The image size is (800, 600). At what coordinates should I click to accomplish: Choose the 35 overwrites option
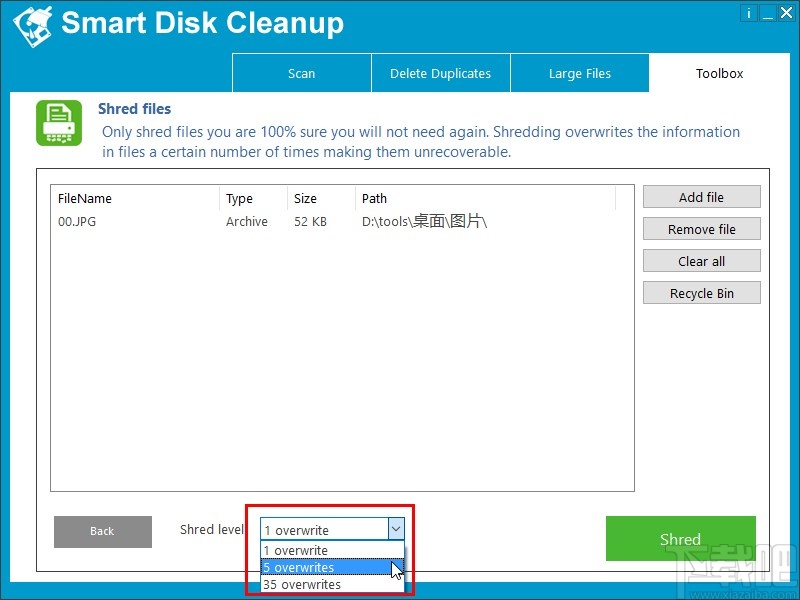tap(332, 584)
